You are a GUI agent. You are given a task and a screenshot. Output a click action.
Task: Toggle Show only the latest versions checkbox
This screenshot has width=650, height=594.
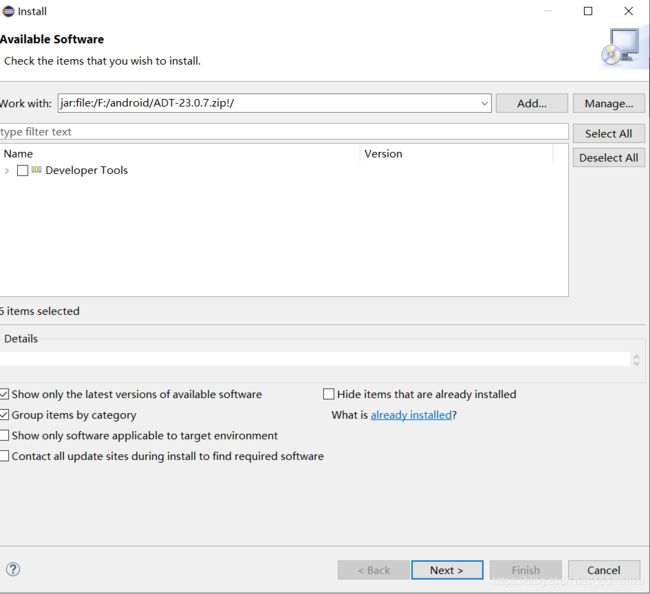pos(4,394)
